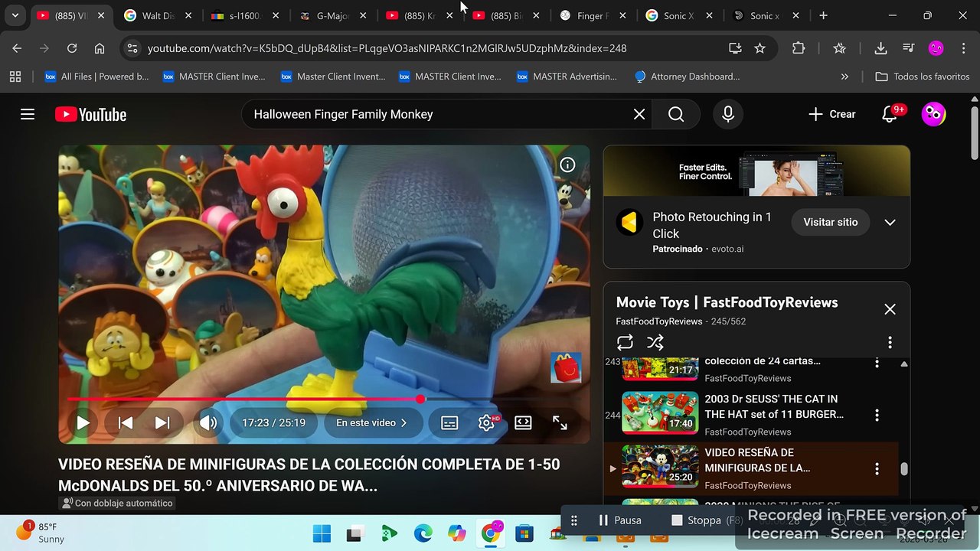
Task: Click the YouTube search magnifier button
Action: click(676, 114)
